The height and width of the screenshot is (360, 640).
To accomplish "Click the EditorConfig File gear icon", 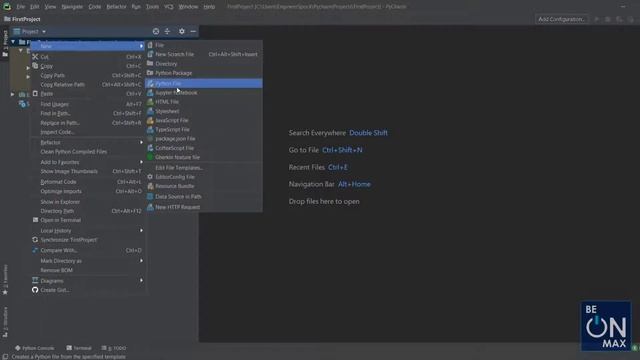I will [x=150, y=177].
